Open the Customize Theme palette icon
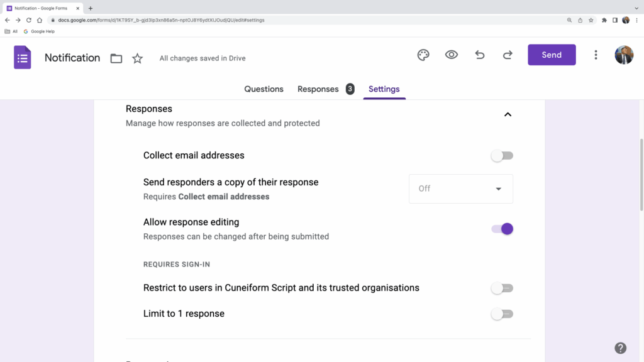This screenshot has width=644, height=362. (x=423, y=55)
